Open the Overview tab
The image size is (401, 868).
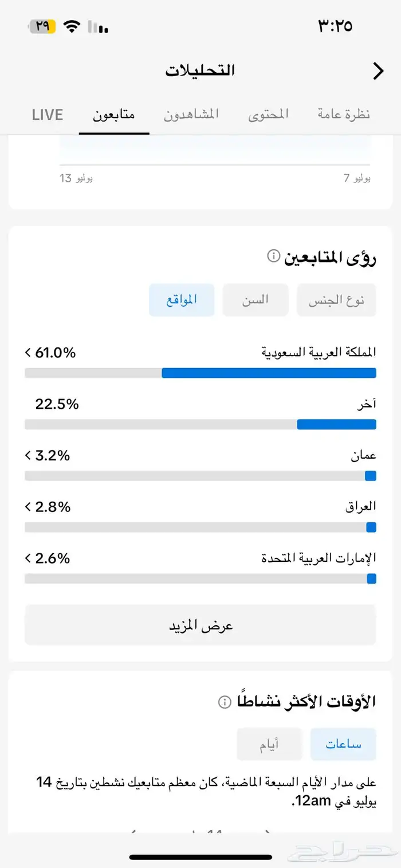click(x=344, y=115)
